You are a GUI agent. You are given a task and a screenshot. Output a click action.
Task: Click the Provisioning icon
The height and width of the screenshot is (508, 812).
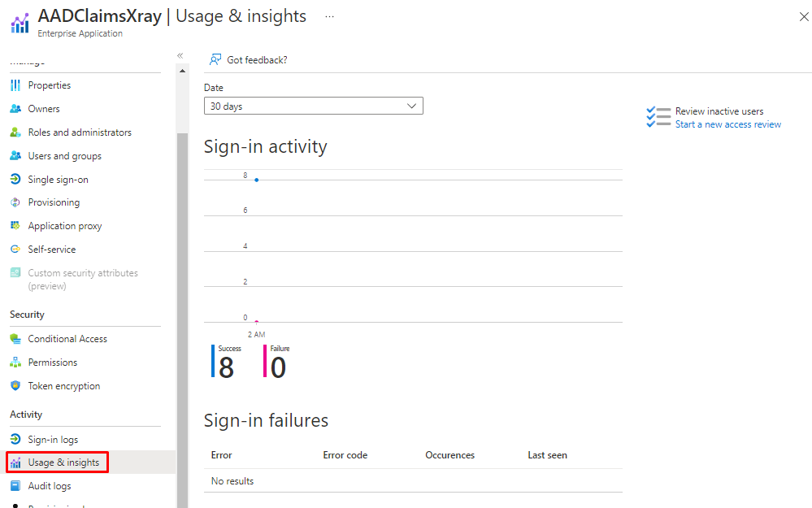pos(15,202)
